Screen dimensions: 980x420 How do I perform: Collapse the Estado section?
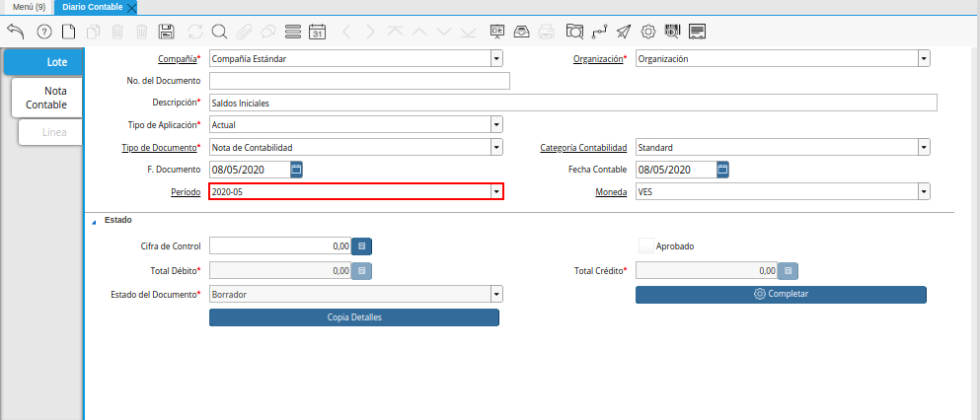coord(95,221)
